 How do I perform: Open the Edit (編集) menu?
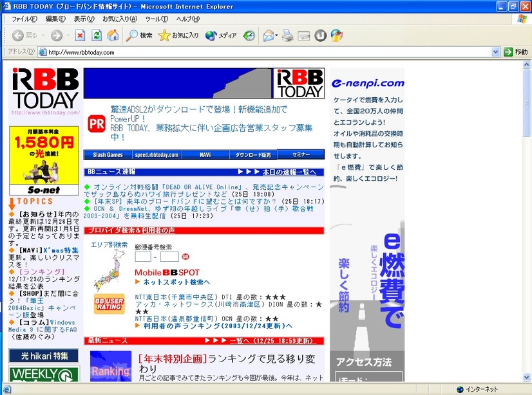[55, 19]
